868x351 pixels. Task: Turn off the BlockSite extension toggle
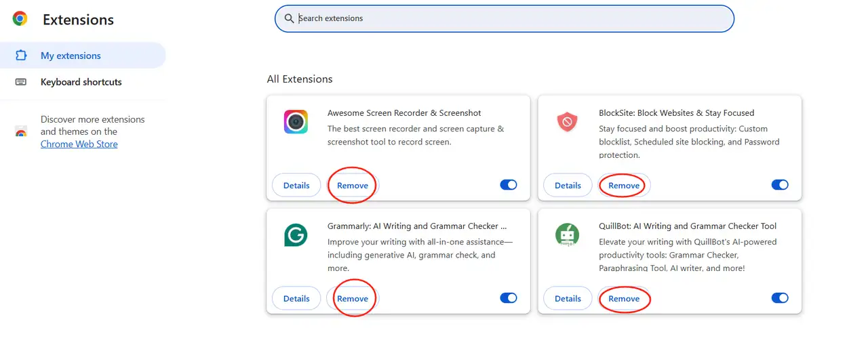tap(780, 185)
